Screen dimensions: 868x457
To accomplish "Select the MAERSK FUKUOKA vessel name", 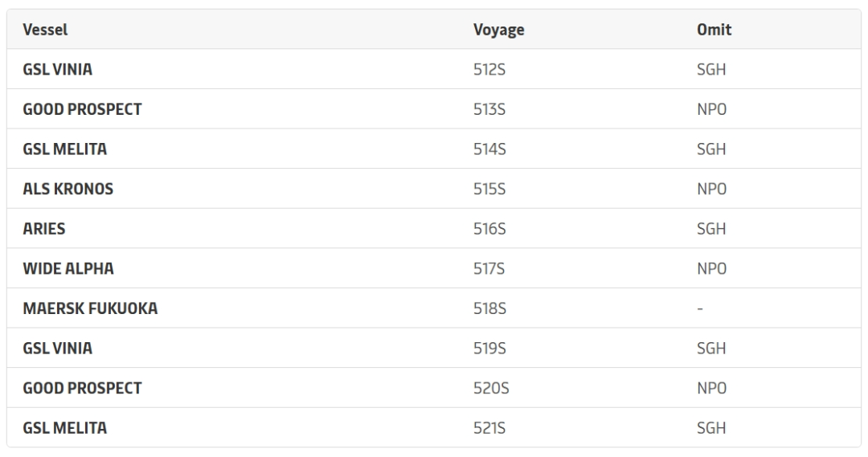I will click(90, 308).
